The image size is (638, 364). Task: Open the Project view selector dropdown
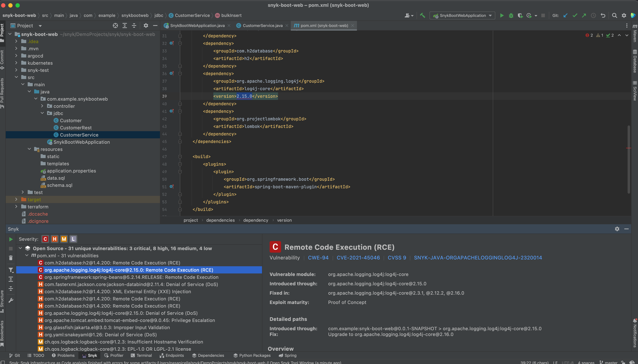click(x=40, y=26)
